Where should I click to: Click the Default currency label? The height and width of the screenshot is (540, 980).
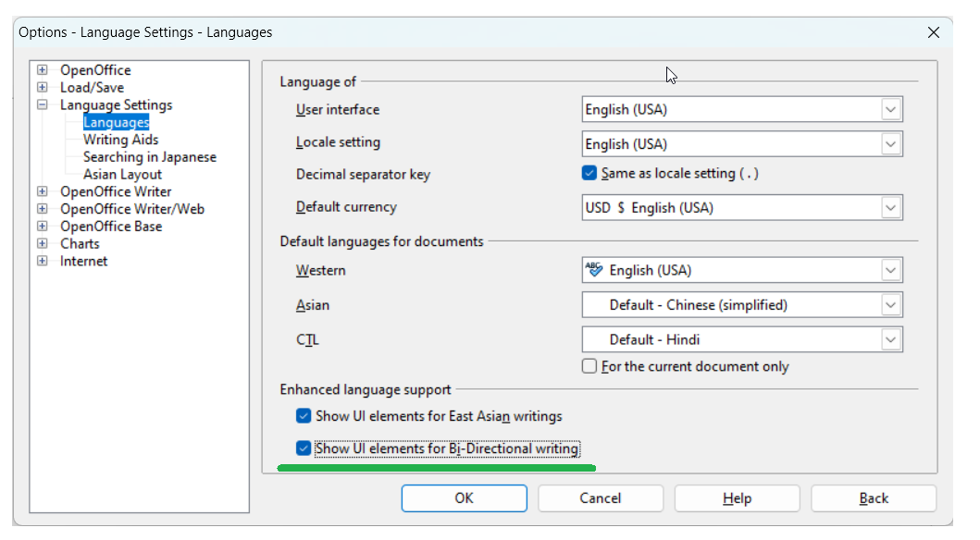[346, 207]
